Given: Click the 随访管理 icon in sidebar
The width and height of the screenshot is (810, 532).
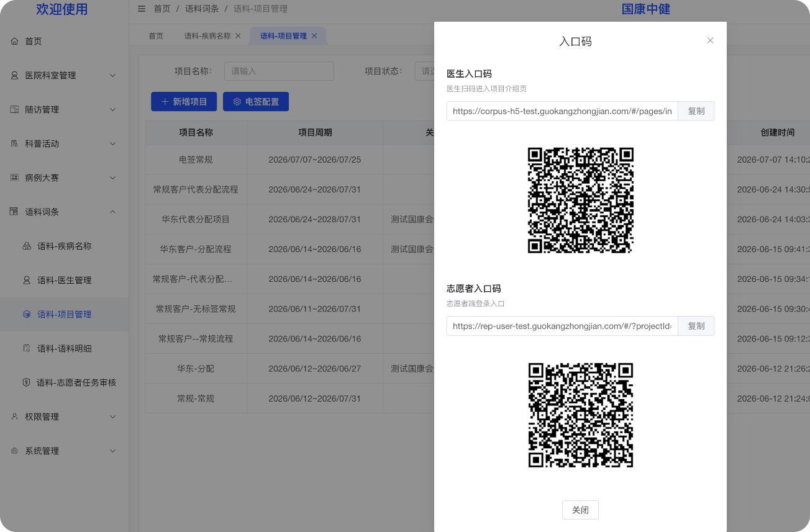Looking at the screenshot, I should coord(14,109).
